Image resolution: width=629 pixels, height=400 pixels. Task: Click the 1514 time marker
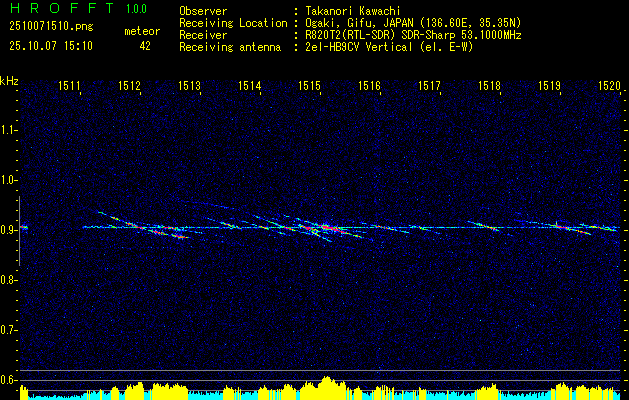coord(250,85)
